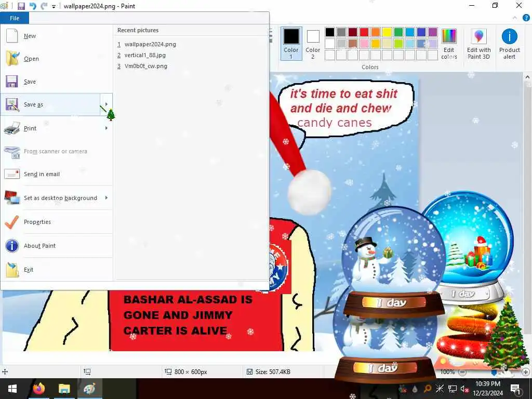Click the muted volume tray icon
This screenshot has height=399, width=532.
(x=464, y=389)
